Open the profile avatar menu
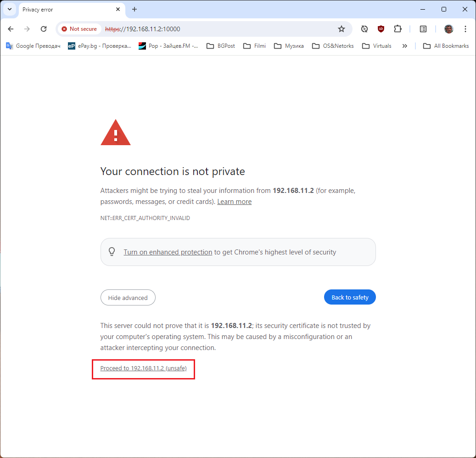Image resolution: width=476 pixels, height=458 pixels. pos(448,29)
